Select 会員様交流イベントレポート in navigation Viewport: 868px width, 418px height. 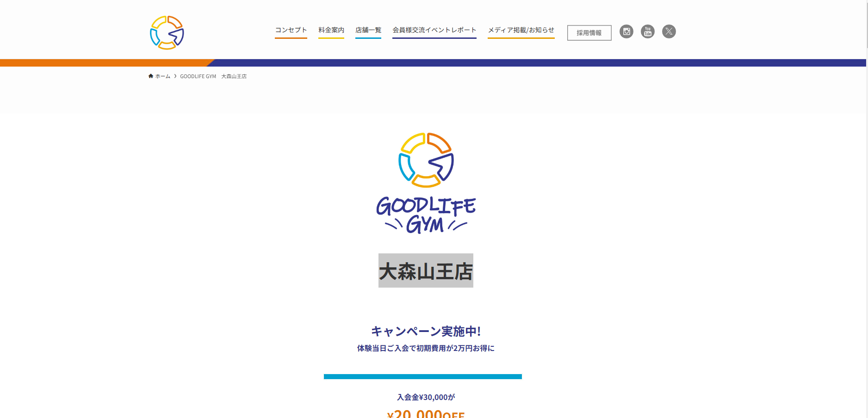(x=434, y=30)
